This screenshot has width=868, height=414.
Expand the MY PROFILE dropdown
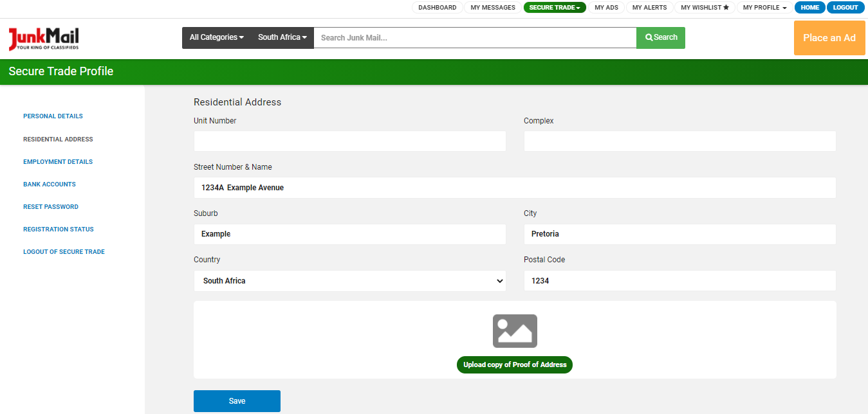click(x=764, y=7)
